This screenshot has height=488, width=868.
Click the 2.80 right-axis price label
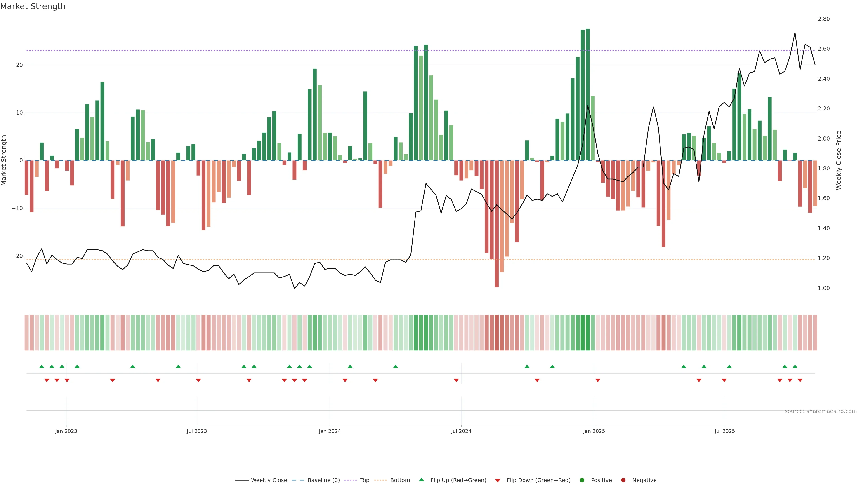click(x=823, y=19)
